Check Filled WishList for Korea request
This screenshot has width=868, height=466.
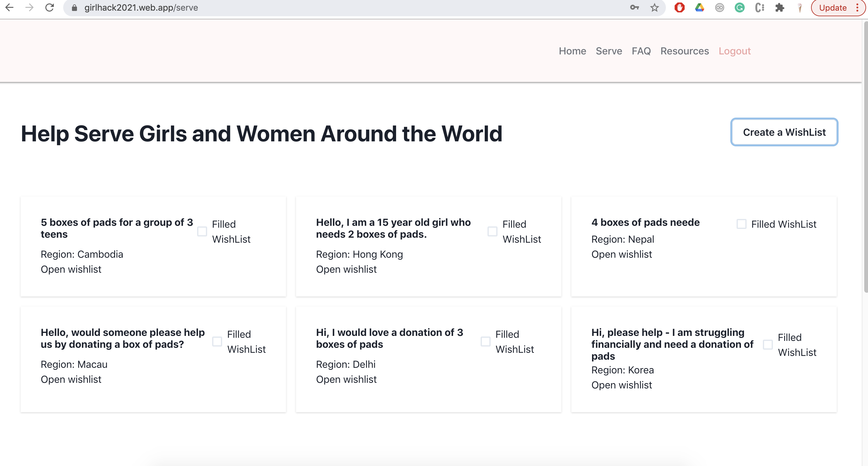(x=768, y=345)
